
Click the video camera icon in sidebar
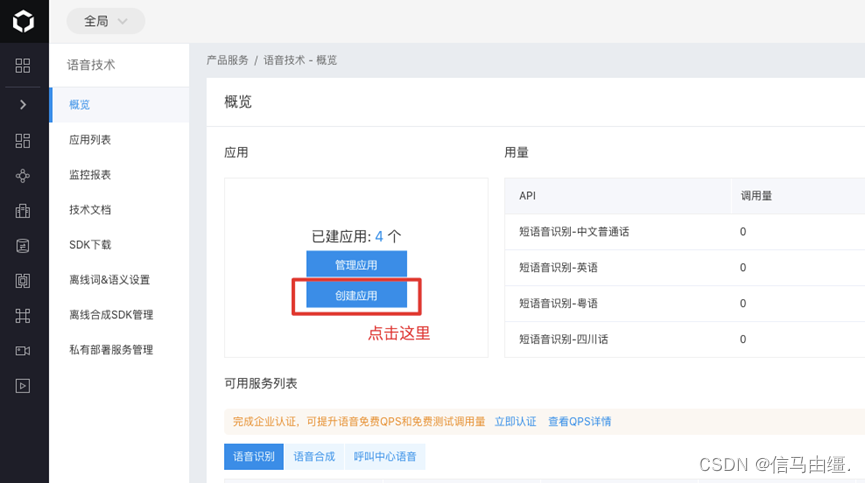pos(23,351)
